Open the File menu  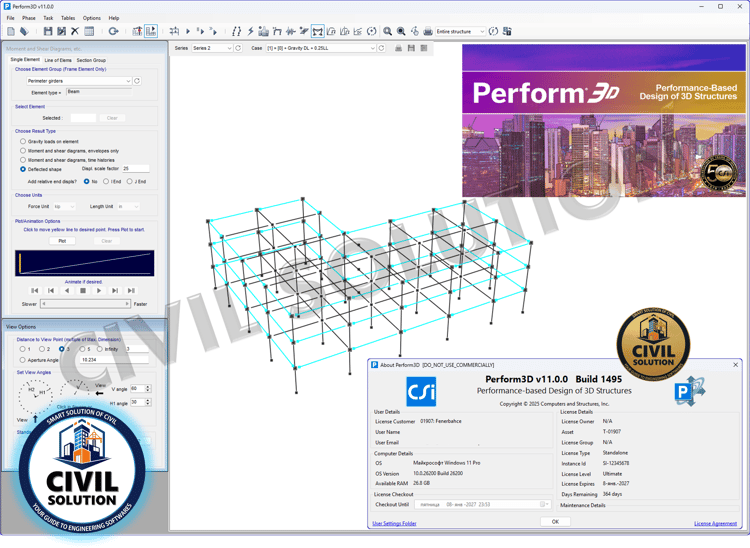click(11, 18)
